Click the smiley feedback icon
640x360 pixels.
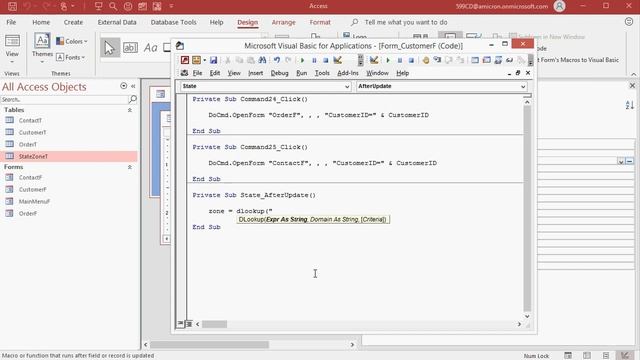pos(629,22)
